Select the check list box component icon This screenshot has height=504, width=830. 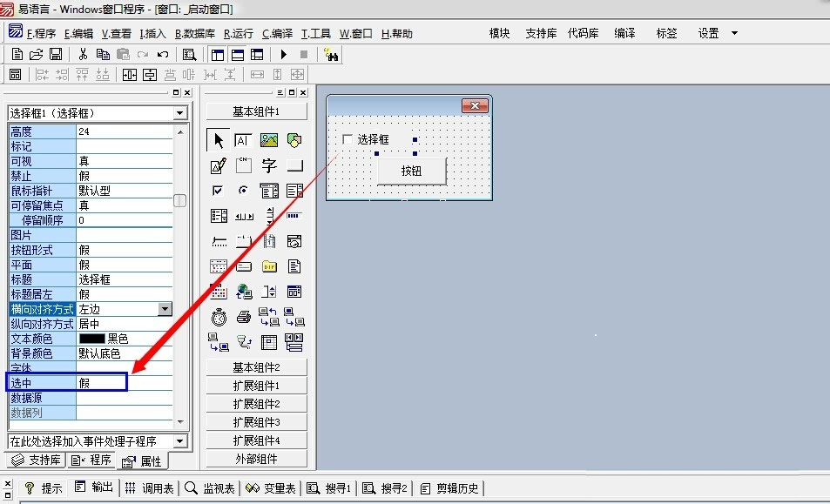[218, 216]
